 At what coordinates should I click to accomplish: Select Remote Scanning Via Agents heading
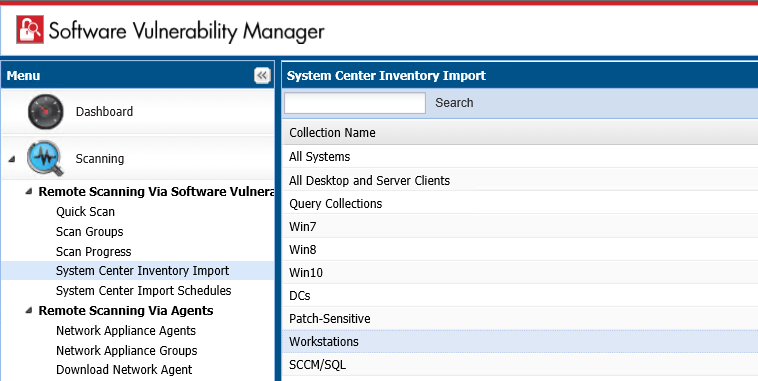point(126,310)
